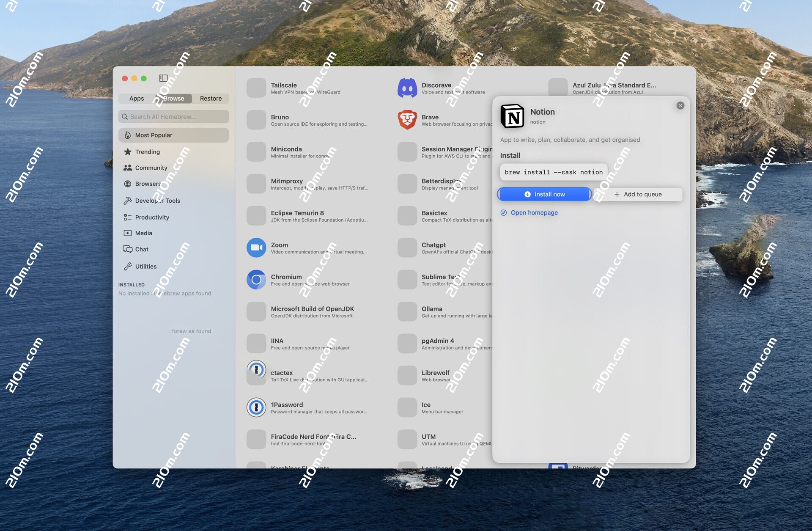Select the Betterdisplay app entry
Image resolution: width=812 pixels, height=531 pixels.
pos(445,184)
